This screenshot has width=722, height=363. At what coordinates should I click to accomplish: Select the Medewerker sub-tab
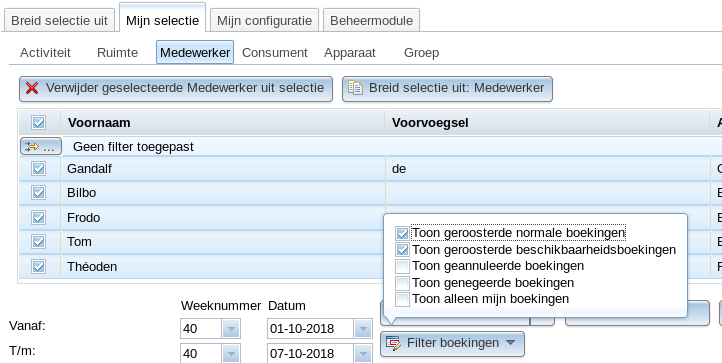click(x=195, y=53)
